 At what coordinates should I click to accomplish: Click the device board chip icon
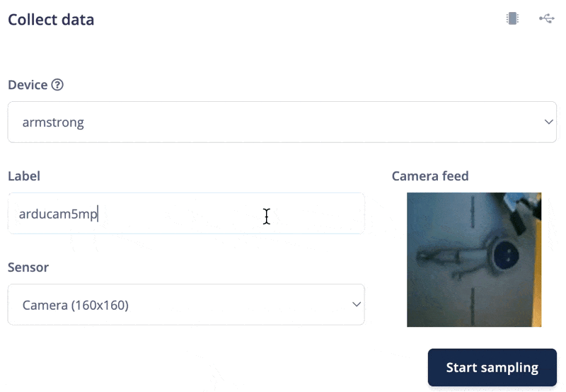point(512,18)
